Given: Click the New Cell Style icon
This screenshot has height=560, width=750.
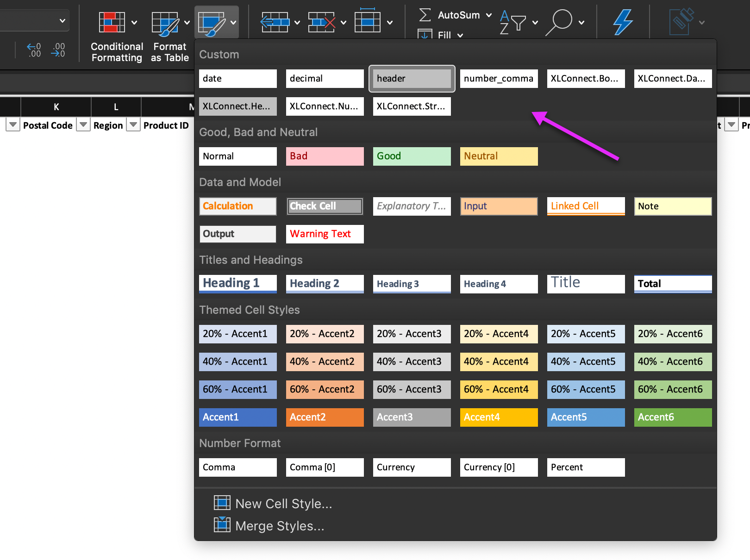Looking at the screenshot, I should [x=222, y=503].
